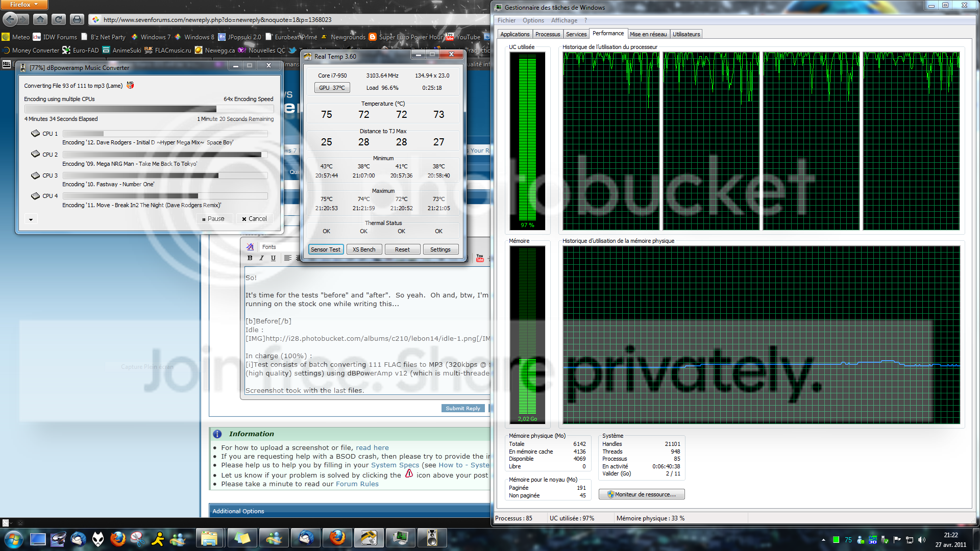Cancel the dBpoweramp conversion
This screenshot has width=980, height=551.
point(254,219)
